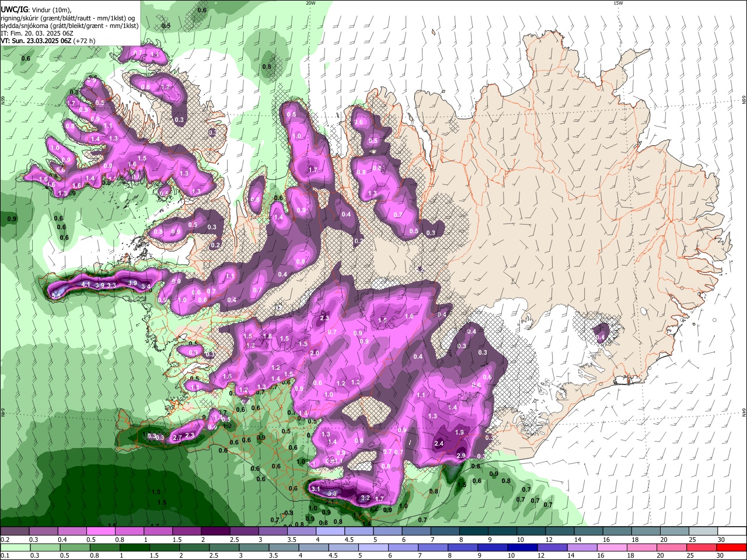Click the "0.2" label in the upper legend
Image resolution: width=747 pixels, height=560 pixels.
click(x=5, y=540)
